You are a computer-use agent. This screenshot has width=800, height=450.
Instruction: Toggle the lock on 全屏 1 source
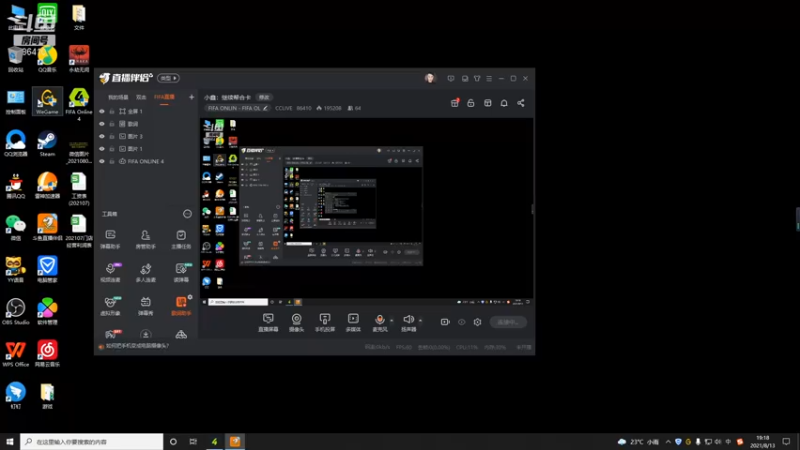click(x=112, y=111)
